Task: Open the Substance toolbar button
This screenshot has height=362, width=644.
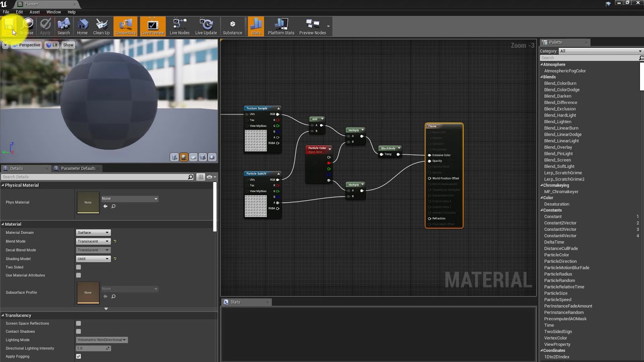Action: [x=232, y=27]
